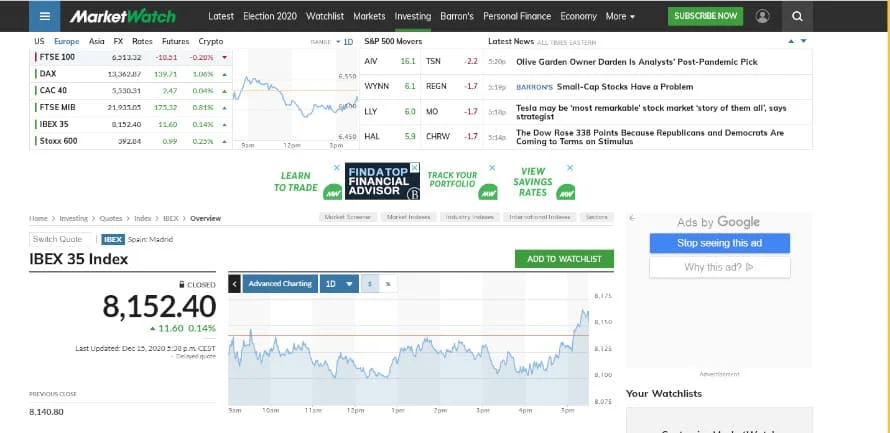Open Advanced Charting
This screenshot has height=433, width=890.
click(x=280, y=284)
